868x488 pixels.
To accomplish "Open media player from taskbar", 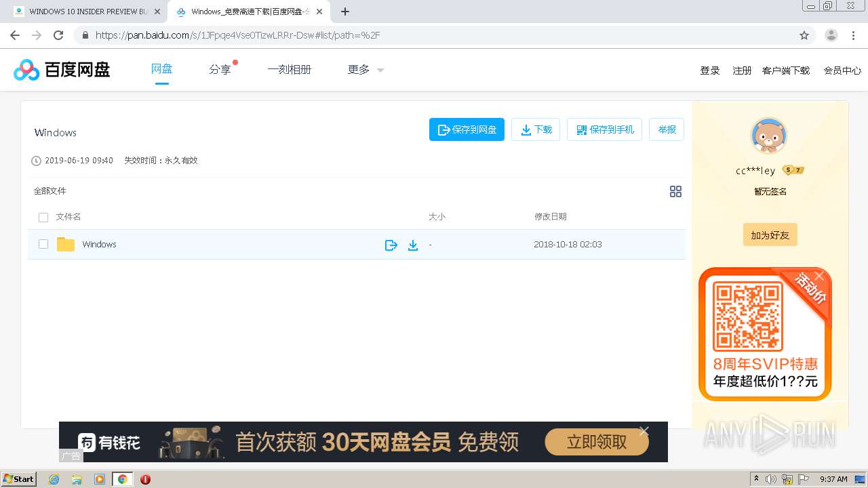I will coord(100,479).
